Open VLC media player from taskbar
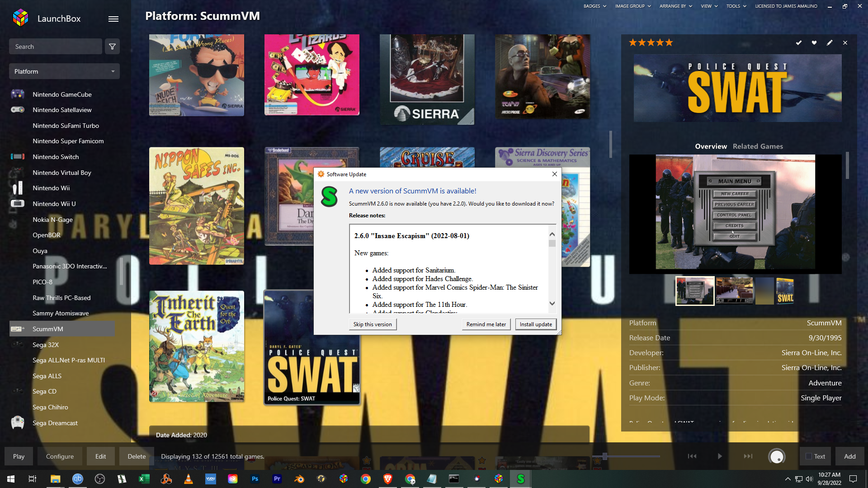 click(x=189, y=479)
